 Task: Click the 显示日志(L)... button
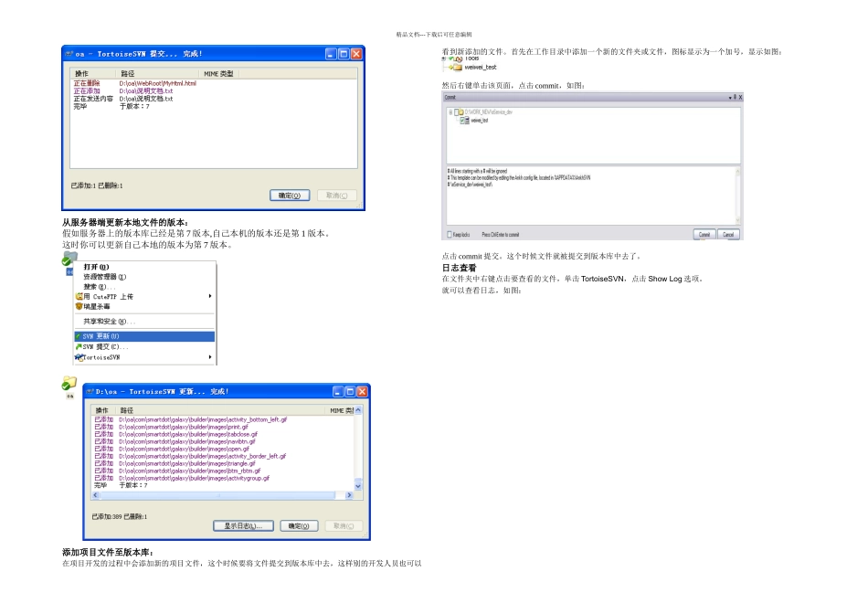click(243, 526)
